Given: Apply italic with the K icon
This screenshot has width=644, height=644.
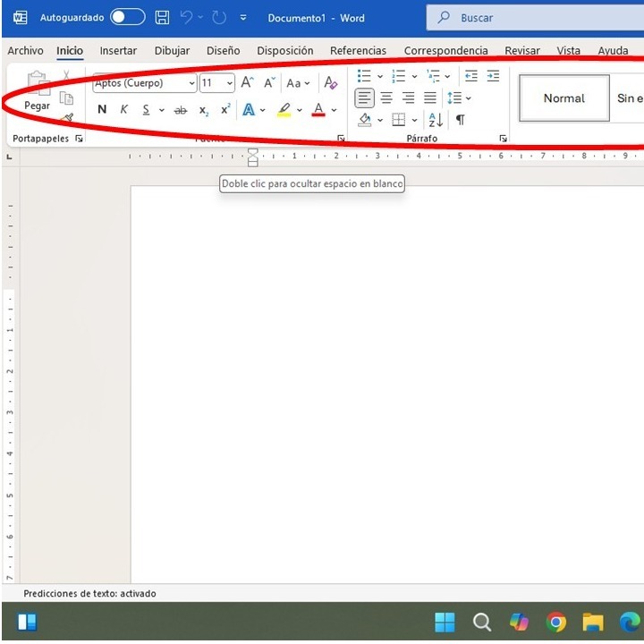Looking at the screenshot, I should 123,109.
